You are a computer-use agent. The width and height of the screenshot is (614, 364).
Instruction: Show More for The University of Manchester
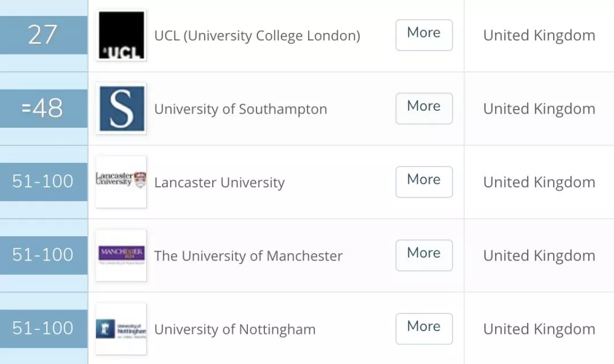tap(424, 256)
